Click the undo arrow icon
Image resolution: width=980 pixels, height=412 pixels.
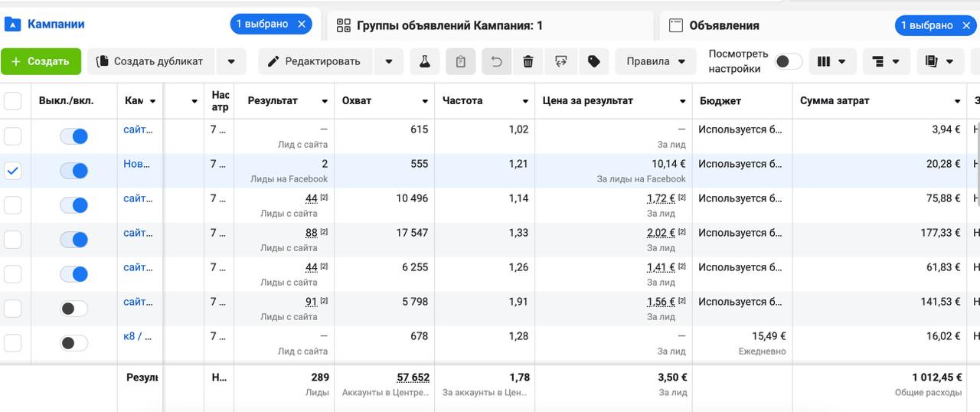coord(496,61)
